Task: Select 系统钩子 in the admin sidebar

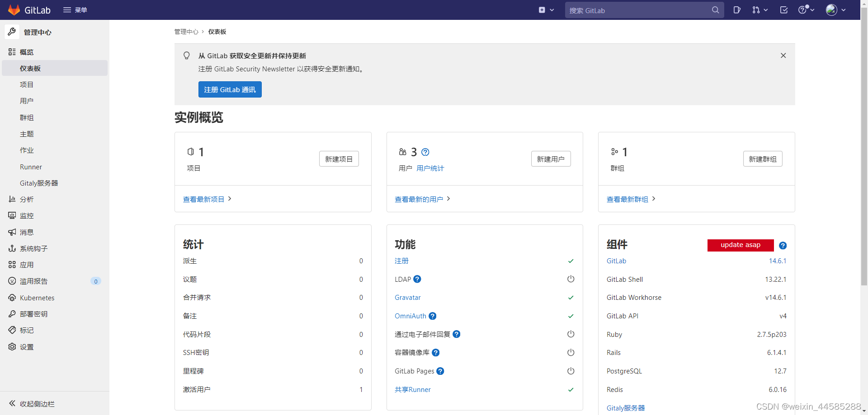Action: pyautogui.click(x=33, y=248)
